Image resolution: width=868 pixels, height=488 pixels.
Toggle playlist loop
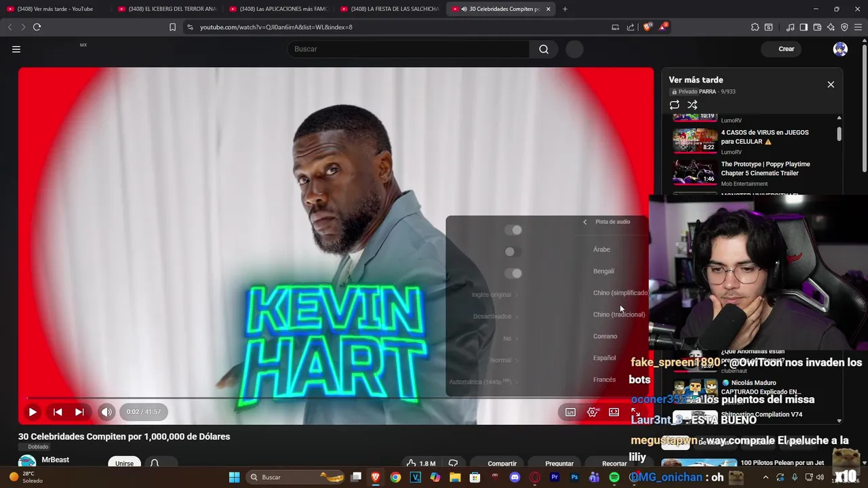coord(674,105)
